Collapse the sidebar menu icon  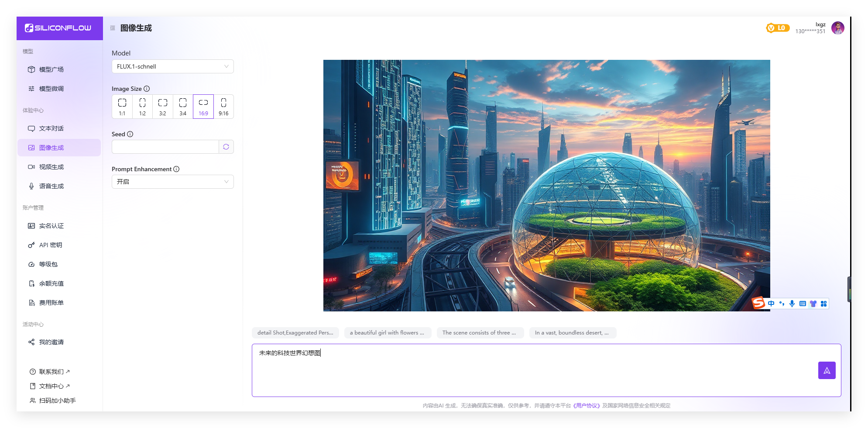click(113, 28)
